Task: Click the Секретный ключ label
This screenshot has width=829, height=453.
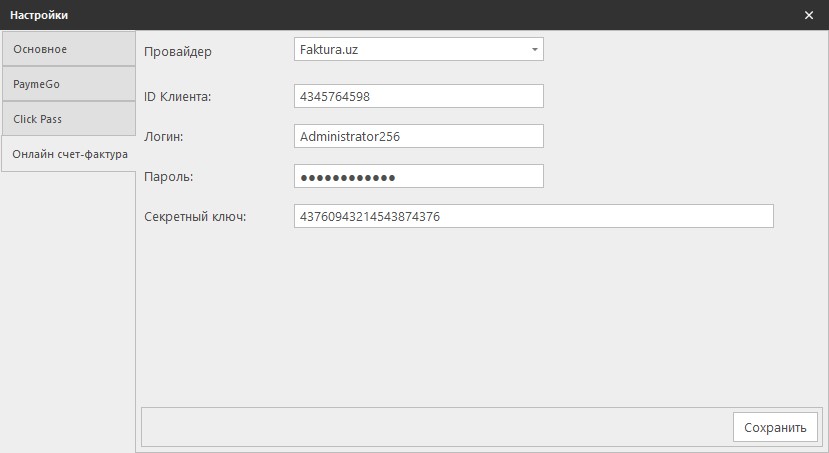Action: coord(194,216)
